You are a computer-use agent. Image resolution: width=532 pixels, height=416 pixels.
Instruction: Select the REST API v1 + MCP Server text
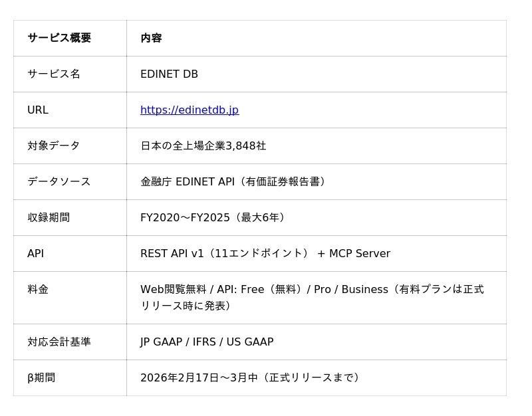tap(265, 254)
